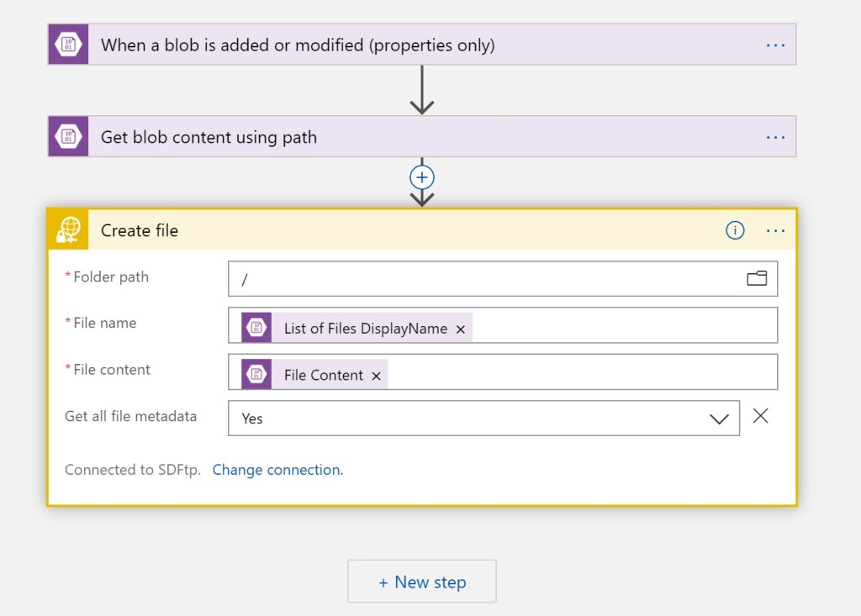Viewport: 861px width, 616px height.
Task: Click the SFTP Create file icon
Action: [x=68, y=230]
